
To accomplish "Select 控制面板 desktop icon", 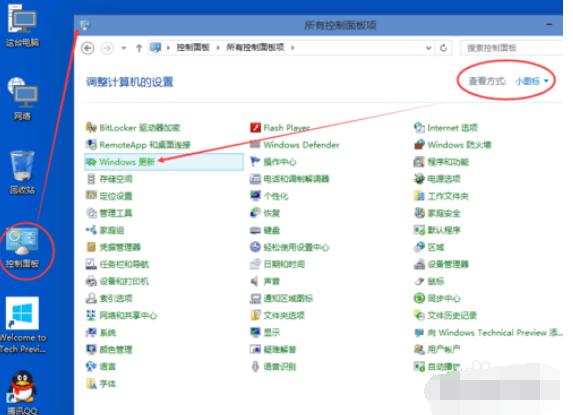I will [x=23, y=248].
